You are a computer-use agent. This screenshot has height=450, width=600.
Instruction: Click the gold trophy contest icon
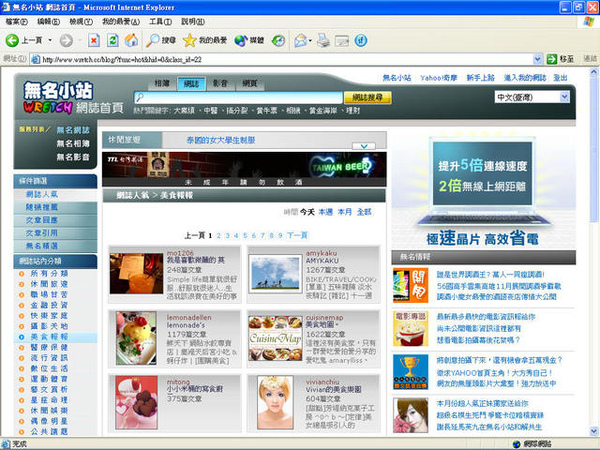[410, 372]
